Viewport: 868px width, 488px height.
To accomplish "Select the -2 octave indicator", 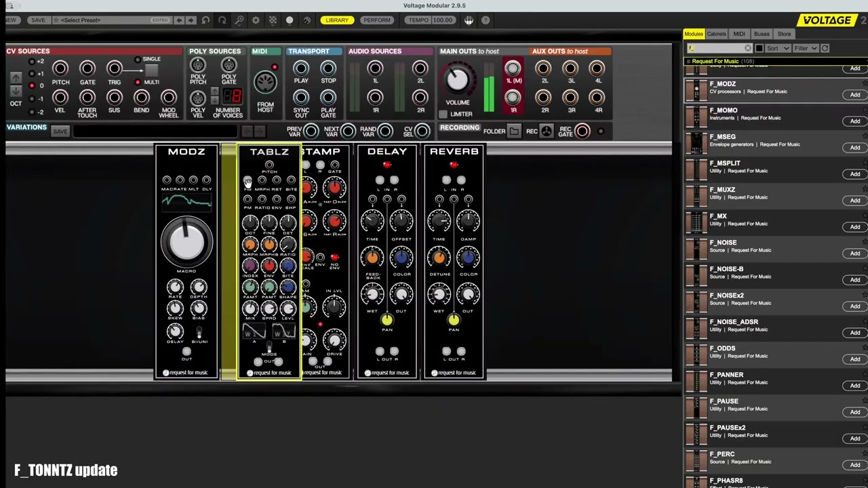I will [31, 112].
